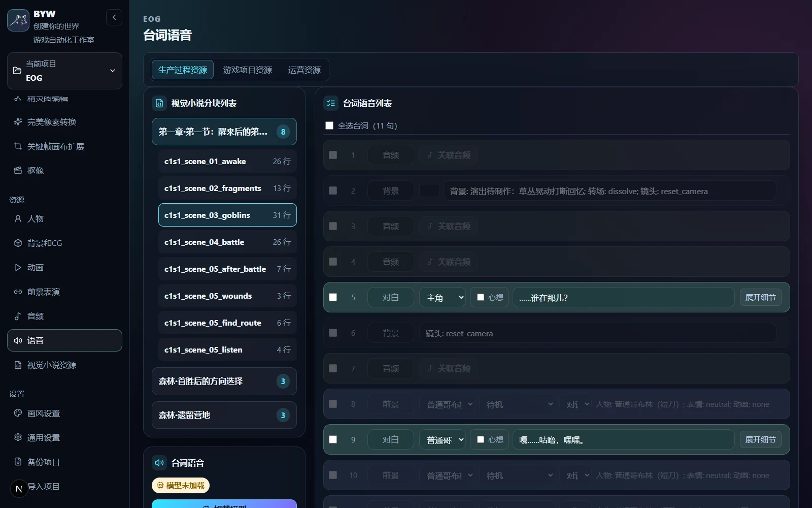Click the 对白 type button in row 5
Screen dimensions: 812x508
pos(390,297)
